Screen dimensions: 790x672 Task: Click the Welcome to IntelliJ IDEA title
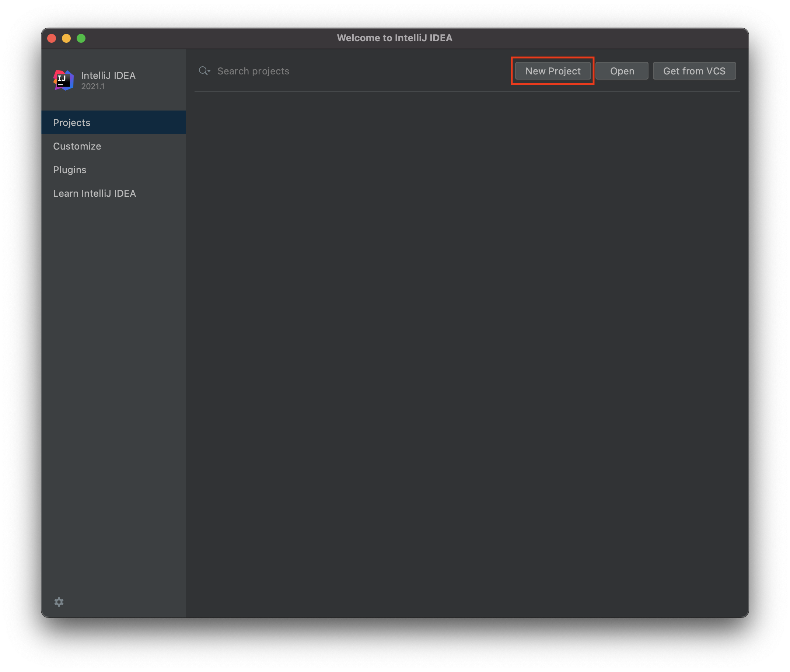(x=394, y=38)
